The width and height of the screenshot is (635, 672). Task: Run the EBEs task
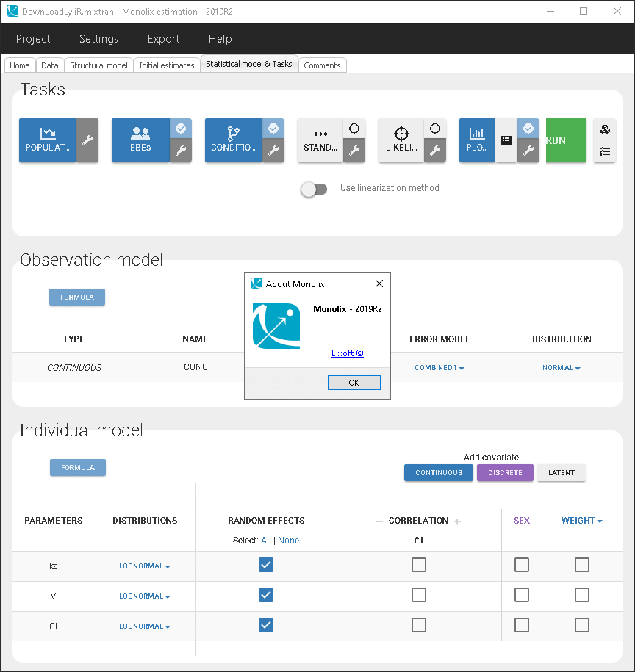click(x=140, y=140)
